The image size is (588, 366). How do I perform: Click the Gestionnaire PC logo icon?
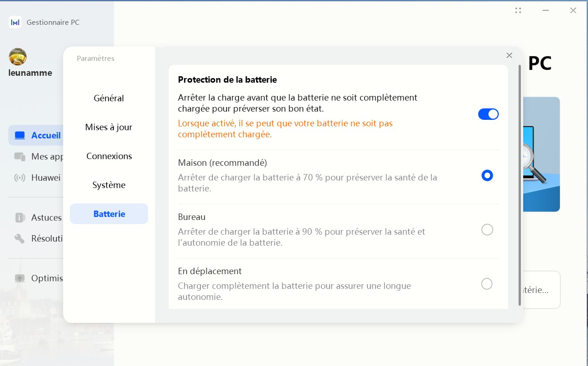15,22
